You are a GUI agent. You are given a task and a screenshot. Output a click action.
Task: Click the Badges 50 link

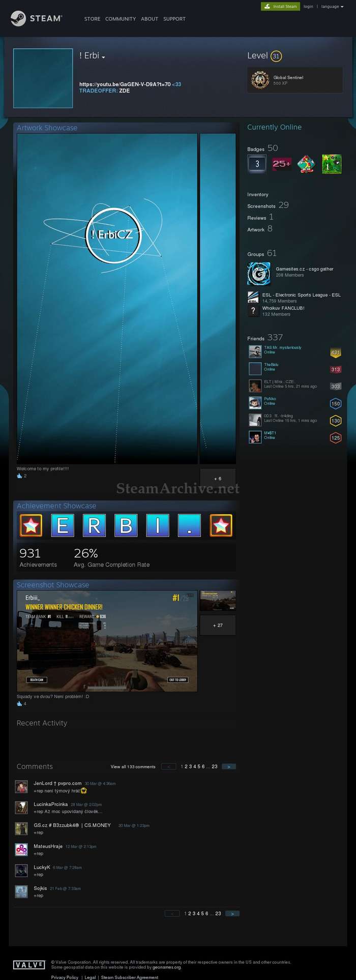tap(262, 148)
